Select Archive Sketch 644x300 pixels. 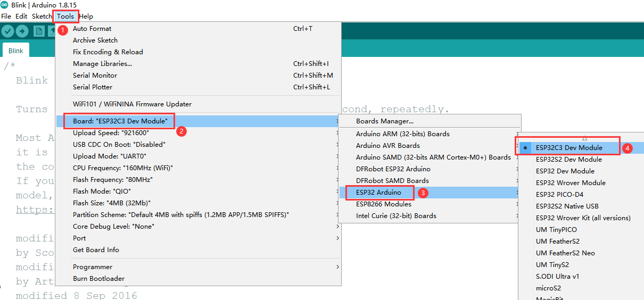[197, 40]
